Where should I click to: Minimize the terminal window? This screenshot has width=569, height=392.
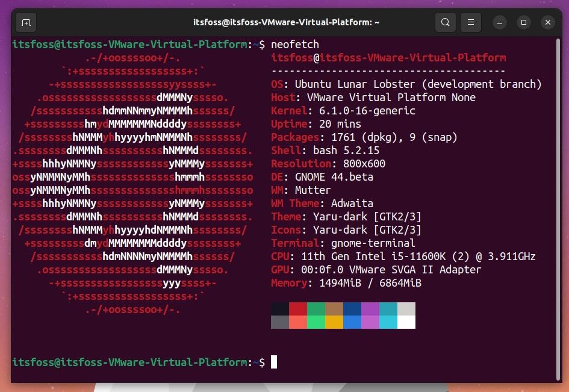coord(500,22)
